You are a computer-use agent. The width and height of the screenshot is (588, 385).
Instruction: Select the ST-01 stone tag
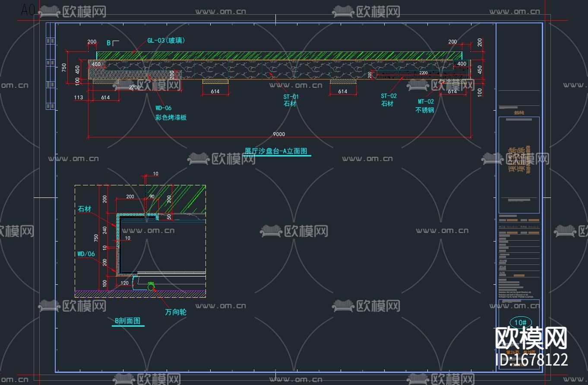click(291, 97)
